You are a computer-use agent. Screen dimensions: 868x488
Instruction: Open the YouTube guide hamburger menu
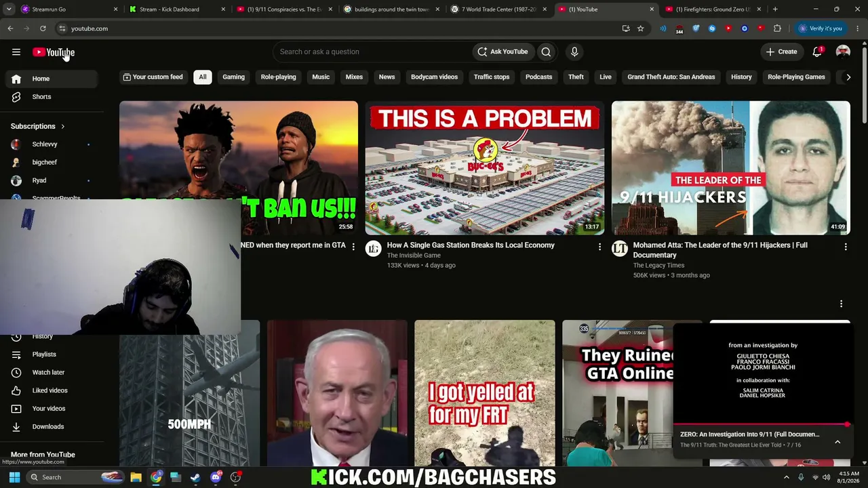[16, 52]
